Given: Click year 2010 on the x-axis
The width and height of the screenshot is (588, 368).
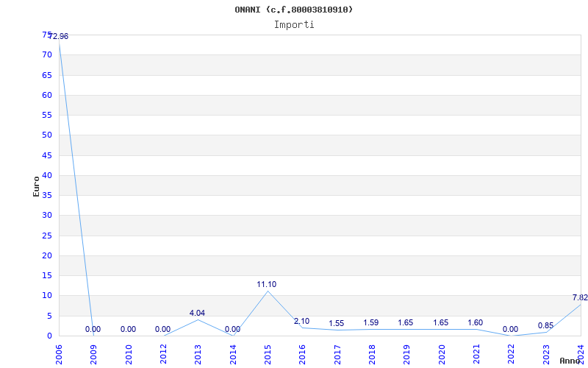Looking at the screenshot, I should click(x=128, y=355).
